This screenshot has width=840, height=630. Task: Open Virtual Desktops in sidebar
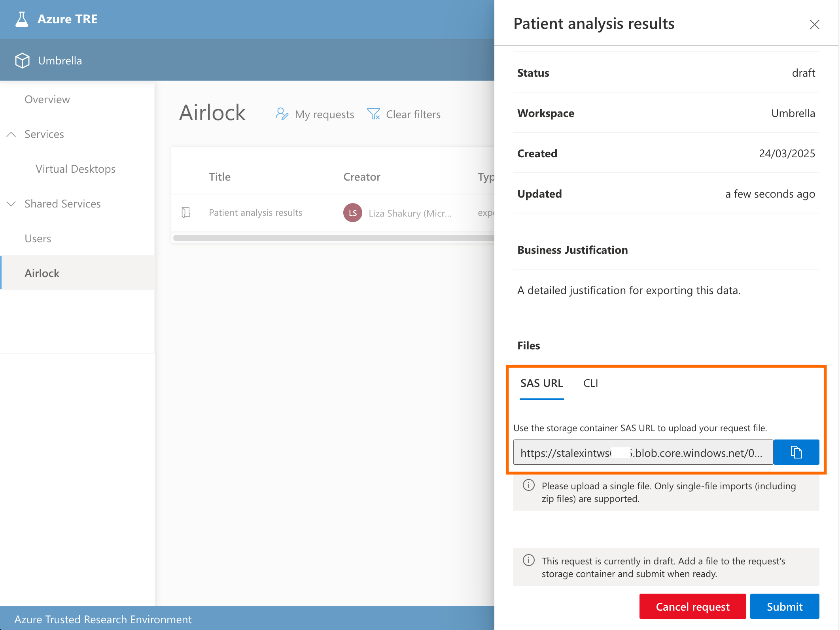tap(76, 169)
